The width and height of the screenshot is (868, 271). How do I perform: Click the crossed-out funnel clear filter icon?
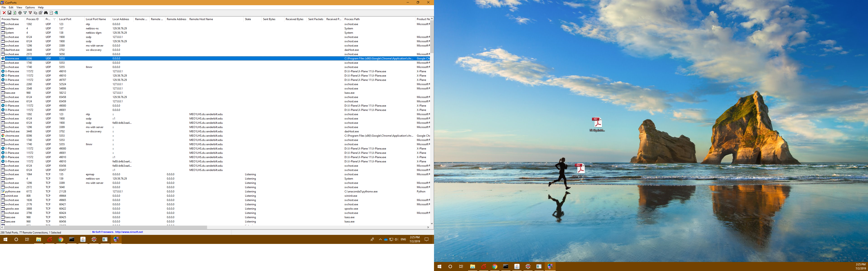pos(30,13)
